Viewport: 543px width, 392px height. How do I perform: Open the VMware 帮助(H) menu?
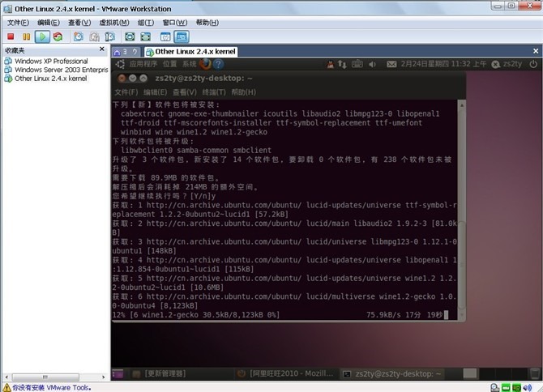207,23
